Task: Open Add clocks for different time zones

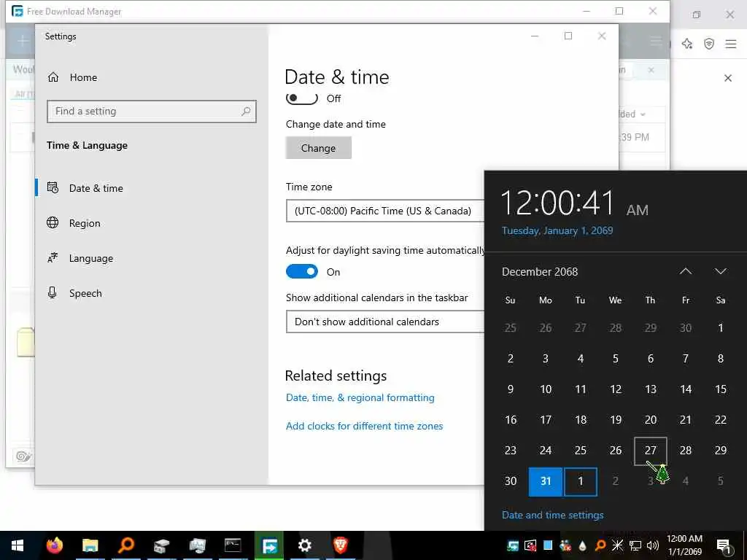Action: tap(365, 426)
